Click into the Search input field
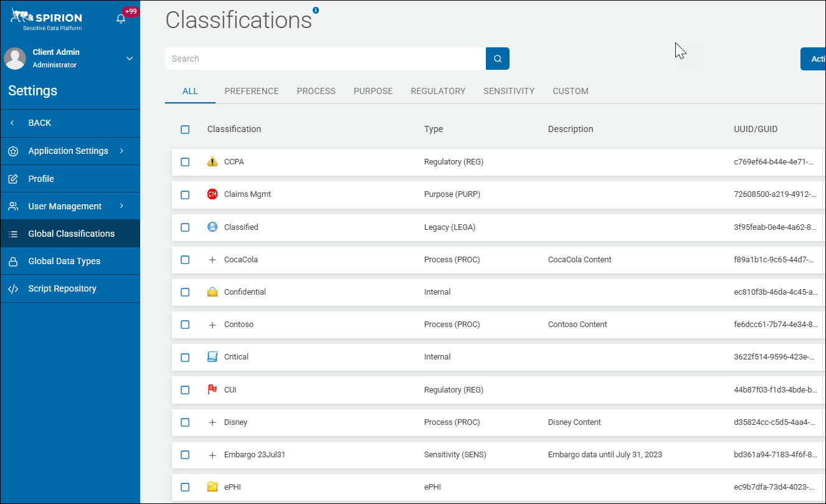 (324, 59)
